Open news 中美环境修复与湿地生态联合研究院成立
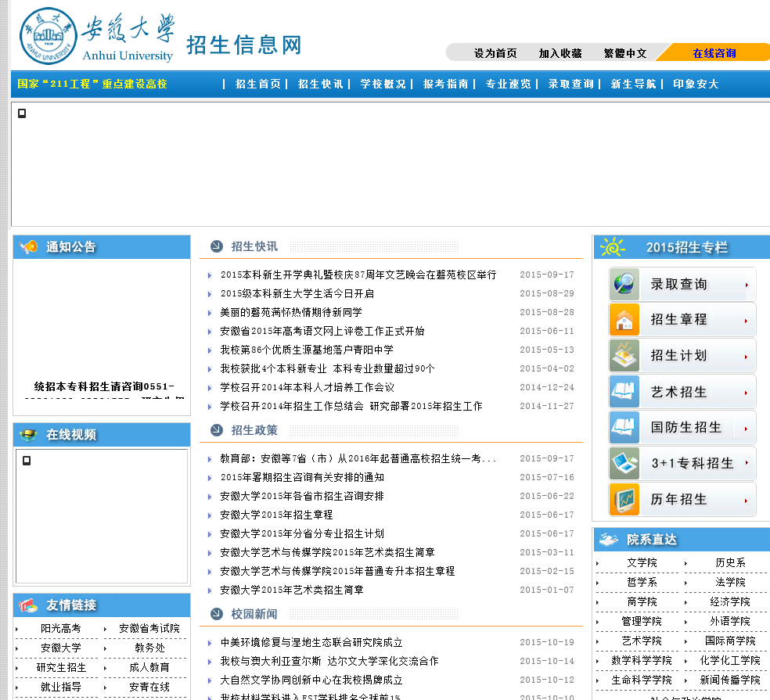The height and width of the screenshot is (700, 770). pos(311,643)
